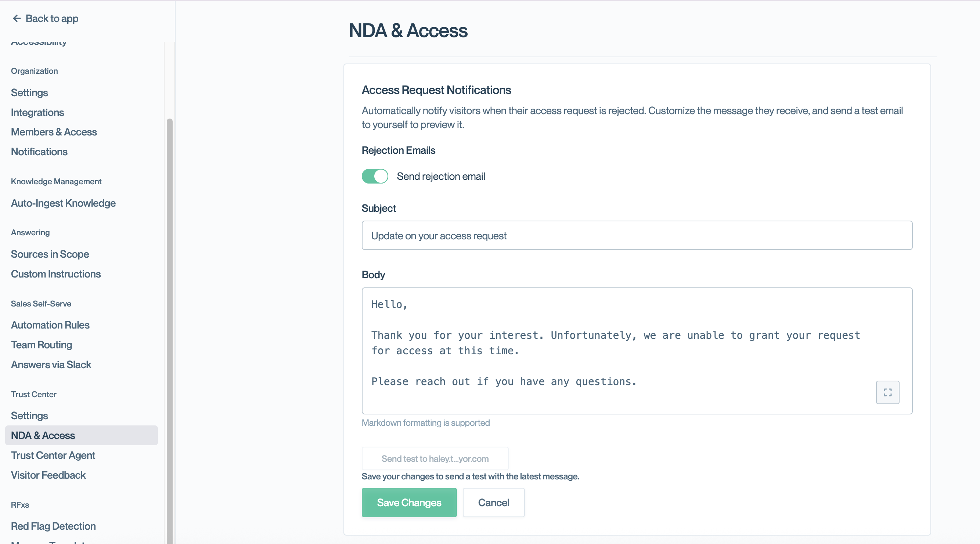Open the Notifications settings

click(39, 152)
